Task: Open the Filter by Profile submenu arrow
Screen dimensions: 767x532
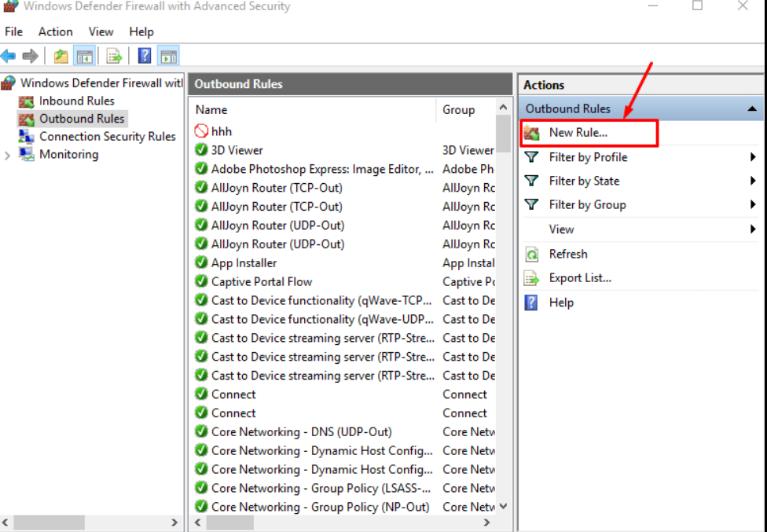Action: (x=754, y=157)
